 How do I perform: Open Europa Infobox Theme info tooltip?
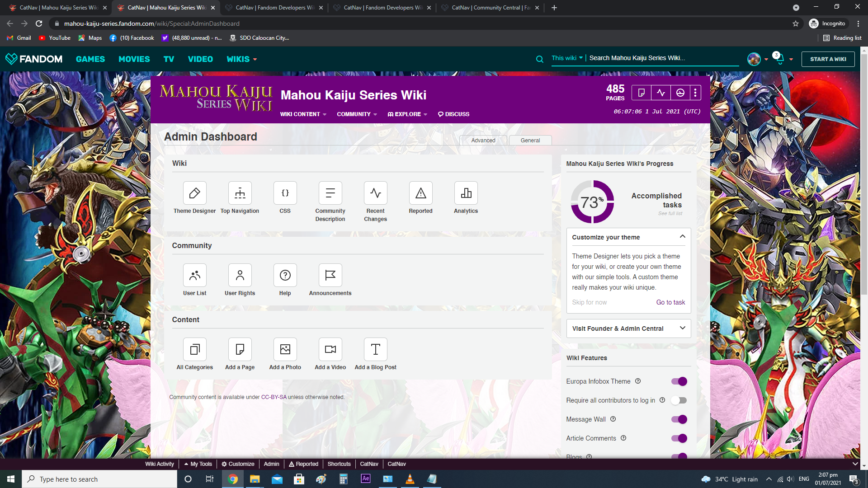click(638, 381)
